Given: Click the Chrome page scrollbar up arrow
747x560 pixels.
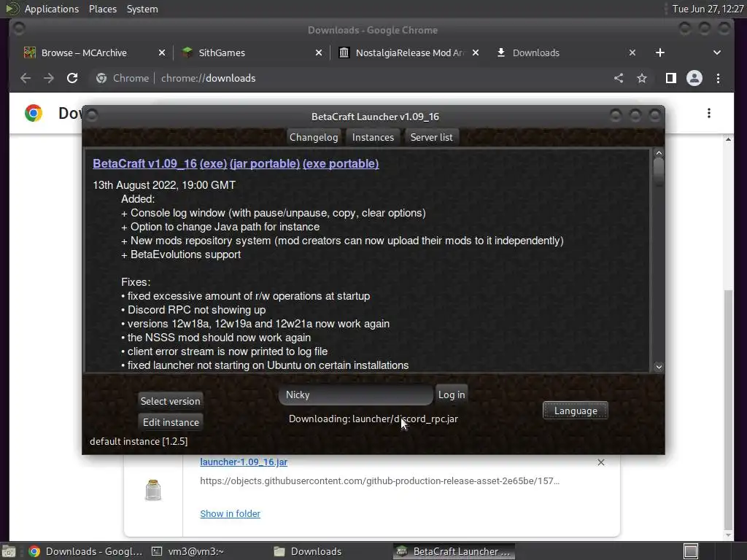Looking at the screenshot, I should [x=728, y=139].
